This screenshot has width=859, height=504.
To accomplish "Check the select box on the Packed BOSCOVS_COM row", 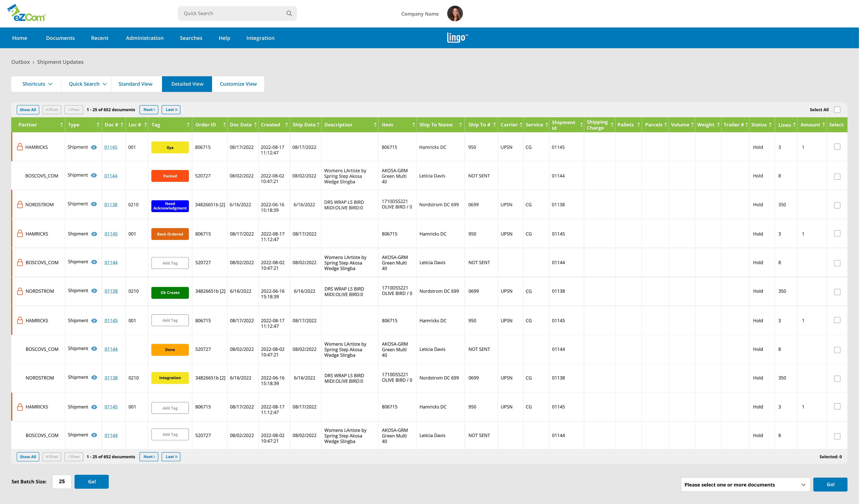I will coord(837,176).
